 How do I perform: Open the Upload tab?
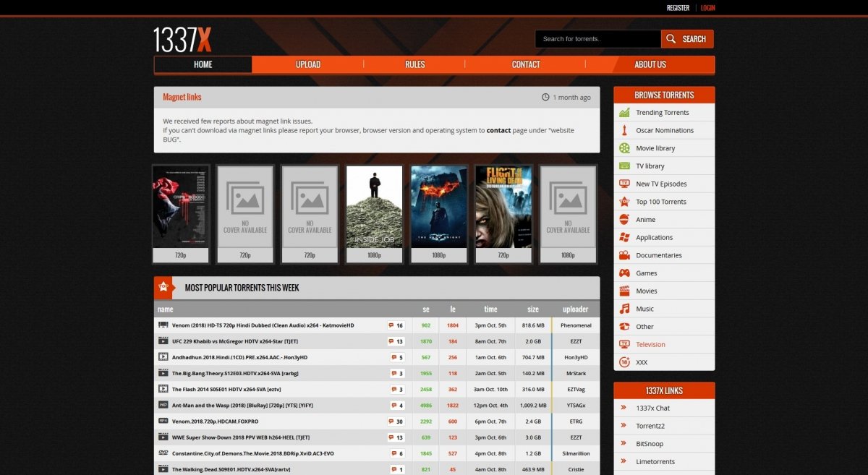(308, 64)
